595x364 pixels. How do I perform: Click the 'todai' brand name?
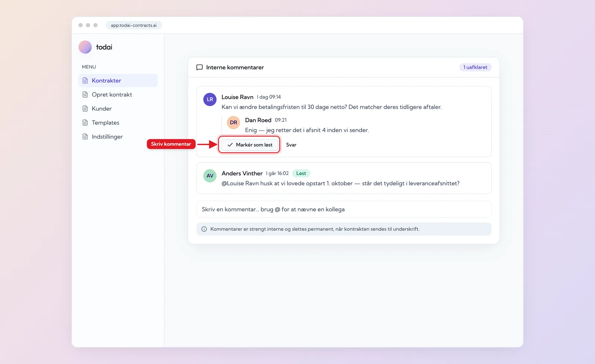[x=104, y=47]
